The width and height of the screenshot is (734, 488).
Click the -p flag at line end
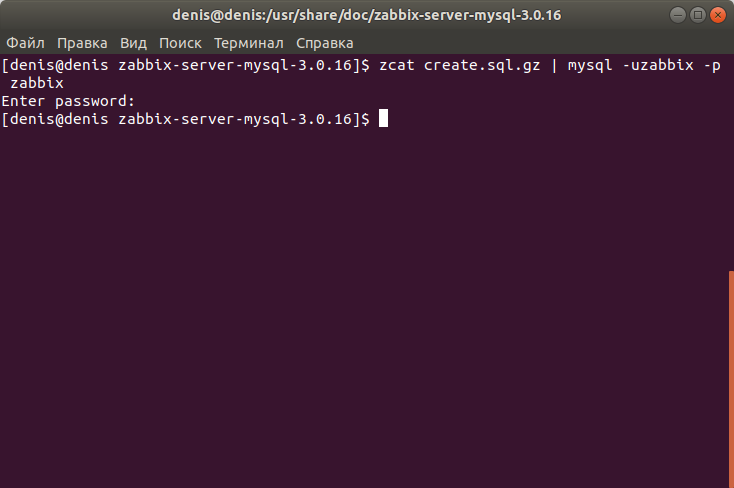pyautogui.click(x=712, y=66)
